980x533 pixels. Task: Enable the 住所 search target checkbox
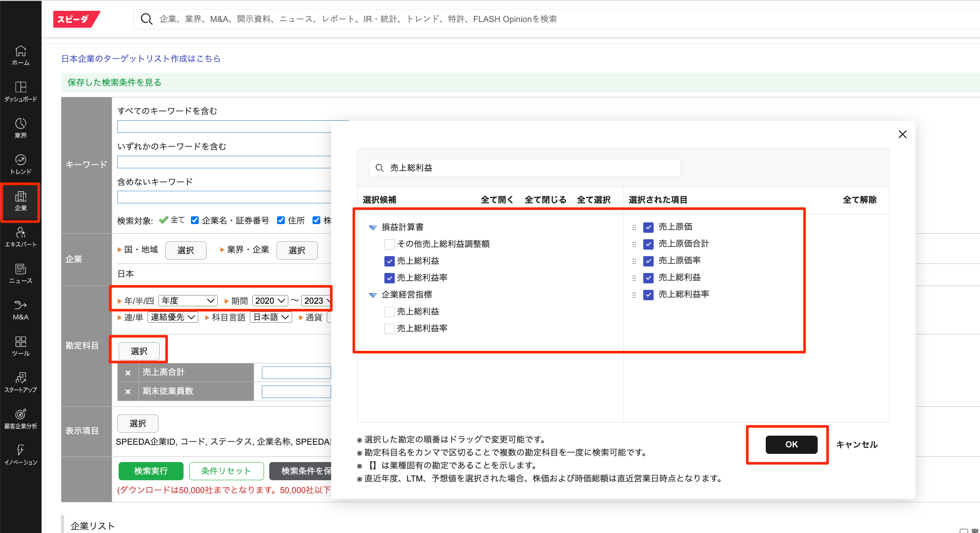280,220
